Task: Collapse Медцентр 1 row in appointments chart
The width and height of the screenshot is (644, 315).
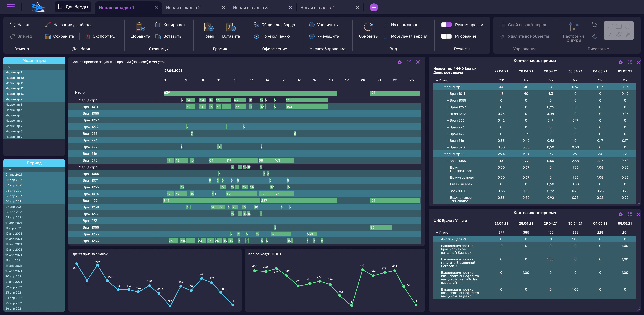Action: click(77, 100)
